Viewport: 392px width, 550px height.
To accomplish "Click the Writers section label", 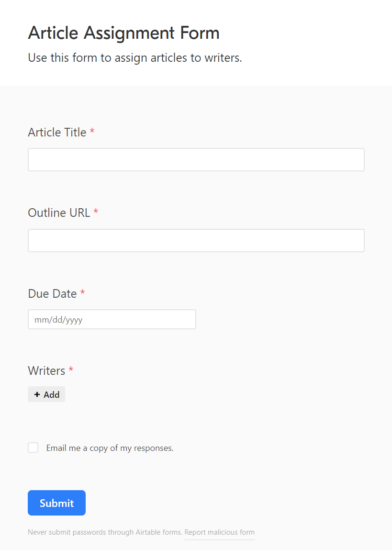I will coord(46,370).
